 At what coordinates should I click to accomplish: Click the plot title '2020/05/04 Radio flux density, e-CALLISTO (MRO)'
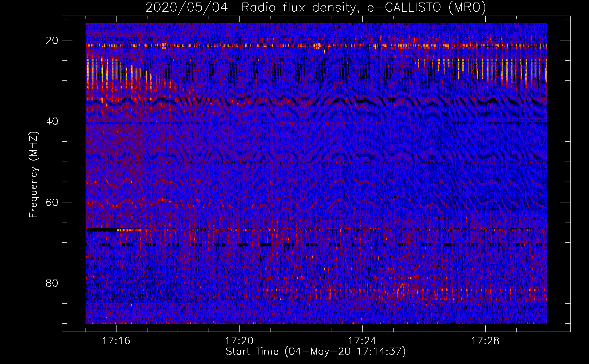316,7
